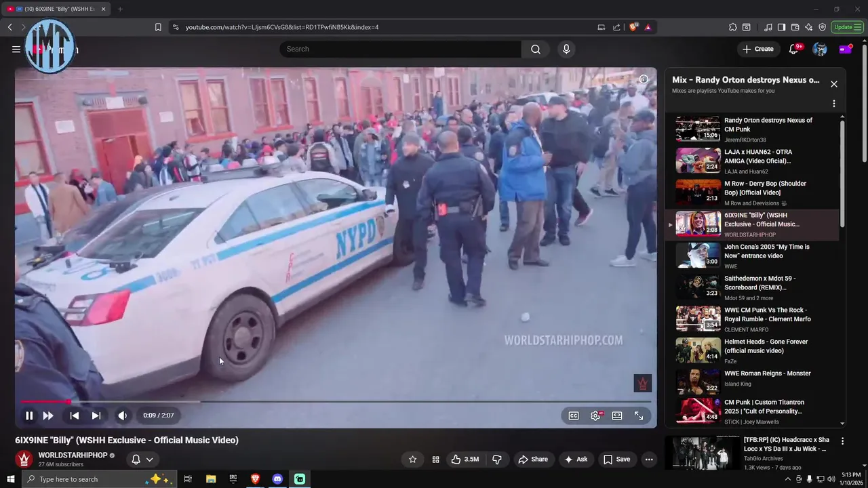Bookmark this page with the bookmark icon
Viewport: 868px width, 488px height.
point(158,27)
